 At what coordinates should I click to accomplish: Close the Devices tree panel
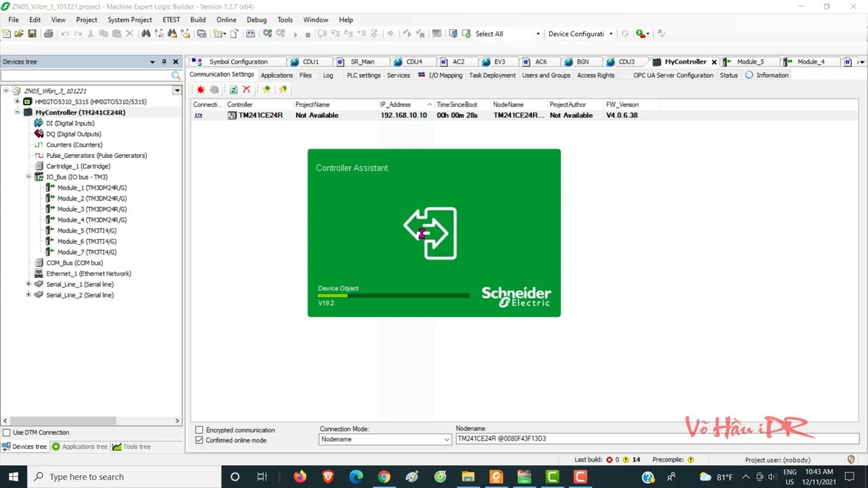(176, 62)
